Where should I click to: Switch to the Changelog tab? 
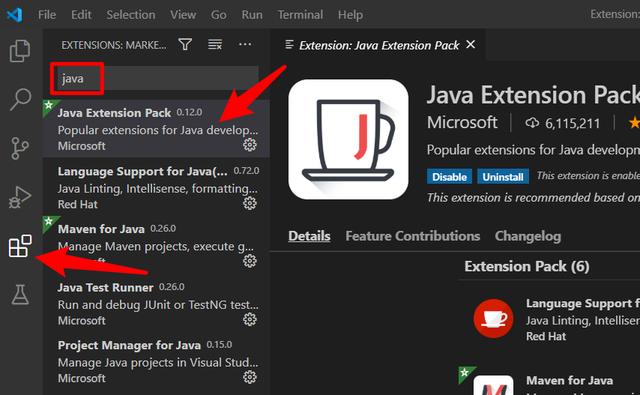click(528, 236)
